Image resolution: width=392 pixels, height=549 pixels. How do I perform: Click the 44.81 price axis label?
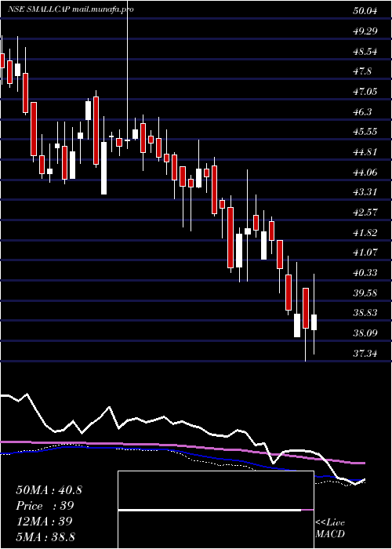365,152
